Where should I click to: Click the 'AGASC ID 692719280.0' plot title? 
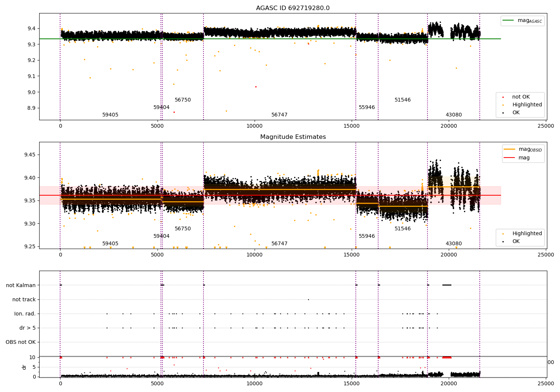[x=293, y=8]
